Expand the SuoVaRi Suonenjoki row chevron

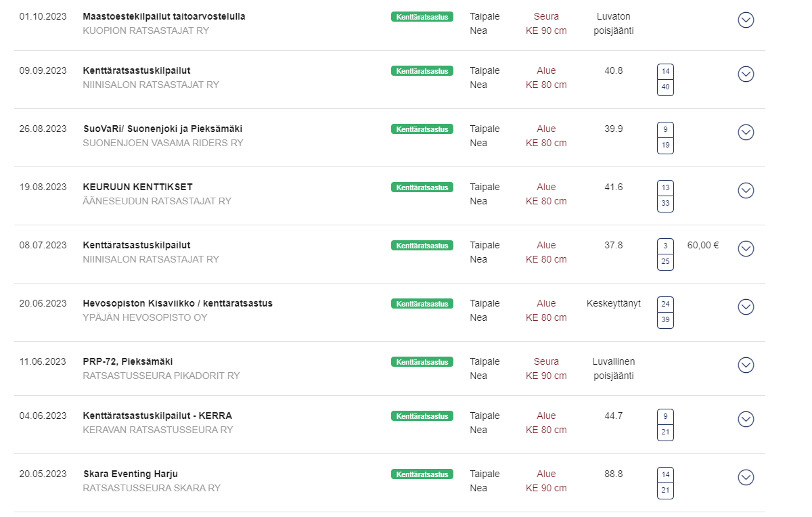pyautogui.click(x=746, y=133)
